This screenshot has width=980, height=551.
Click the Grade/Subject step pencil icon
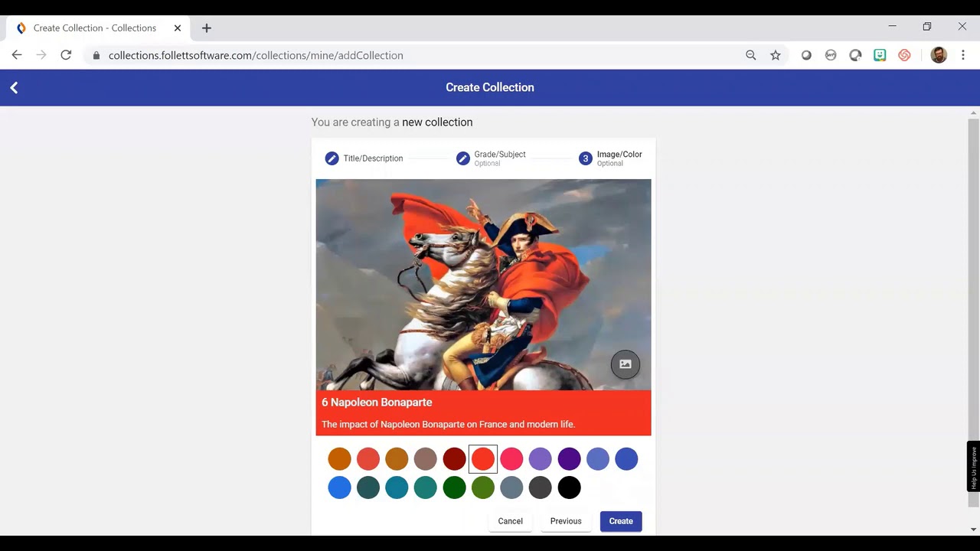pyautogui.click(x=462, y=158)
